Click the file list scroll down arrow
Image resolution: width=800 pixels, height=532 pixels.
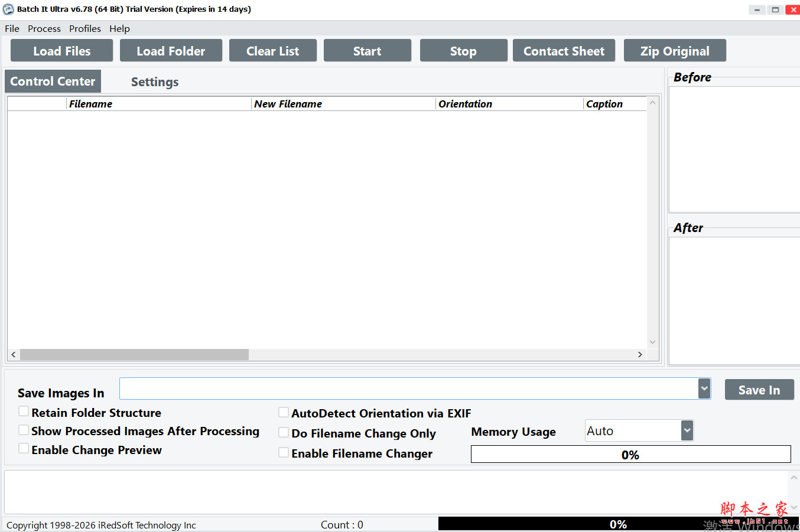(653, 342)
